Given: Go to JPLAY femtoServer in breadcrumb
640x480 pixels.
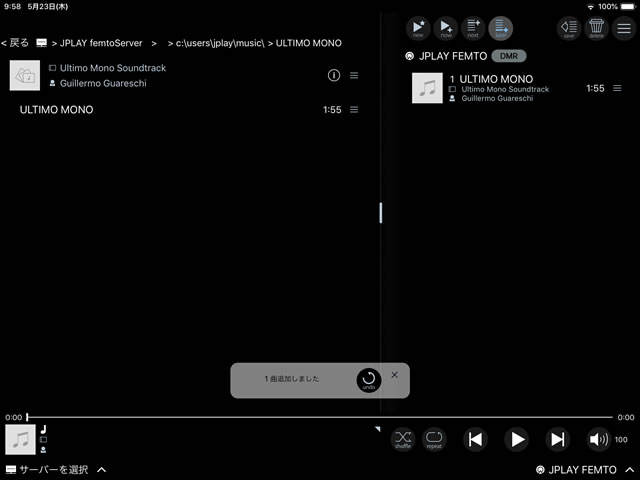Looking at the screenshot, I should coord(102,43).
